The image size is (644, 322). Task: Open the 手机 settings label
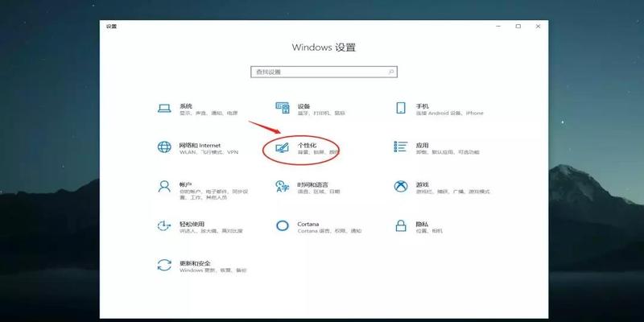422,106
